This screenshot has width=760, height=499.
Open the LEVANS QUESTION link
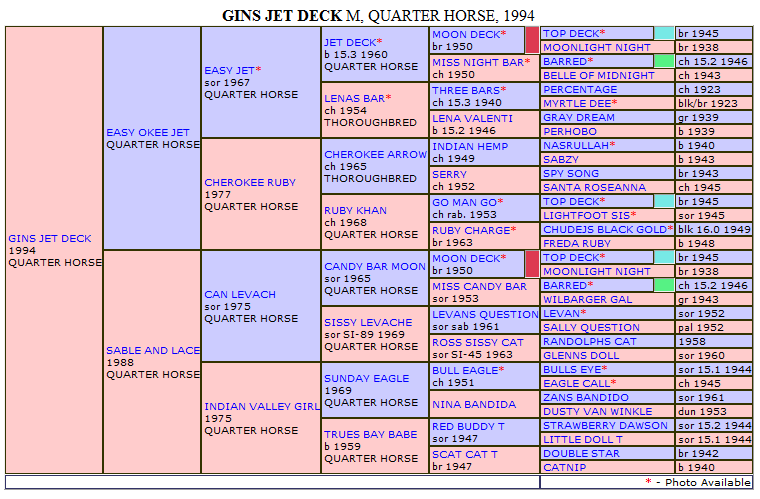point(485,315)
